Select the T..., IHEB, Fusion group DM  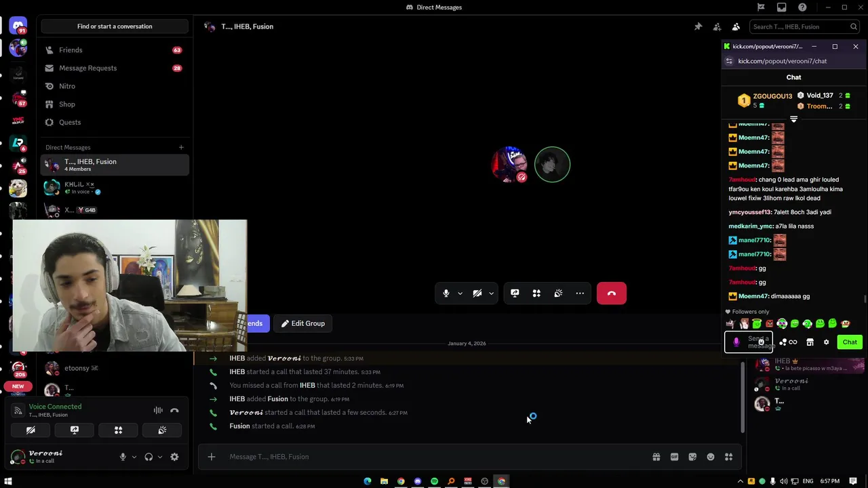(x=115, y=165)
